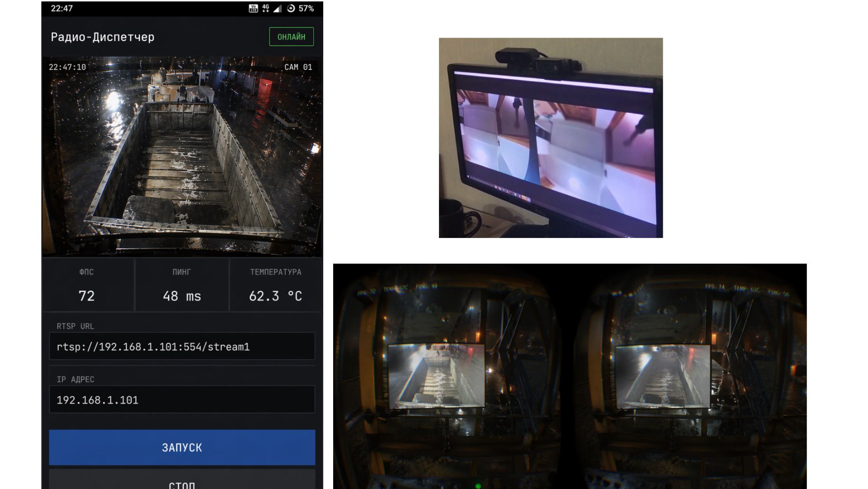Tap the ФПС stat tile showing 72
This screenshot has width=868, height=489.
(87, 285)
